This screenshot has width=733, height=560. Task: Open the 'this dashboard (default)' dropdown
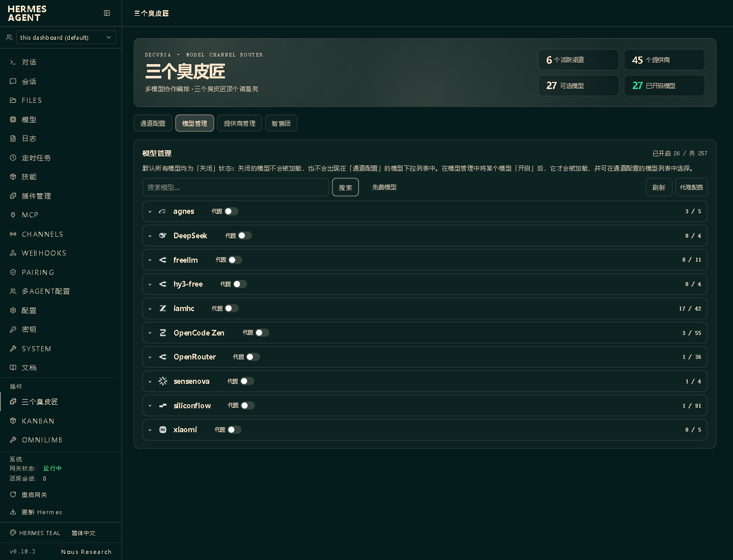(66, 38)
